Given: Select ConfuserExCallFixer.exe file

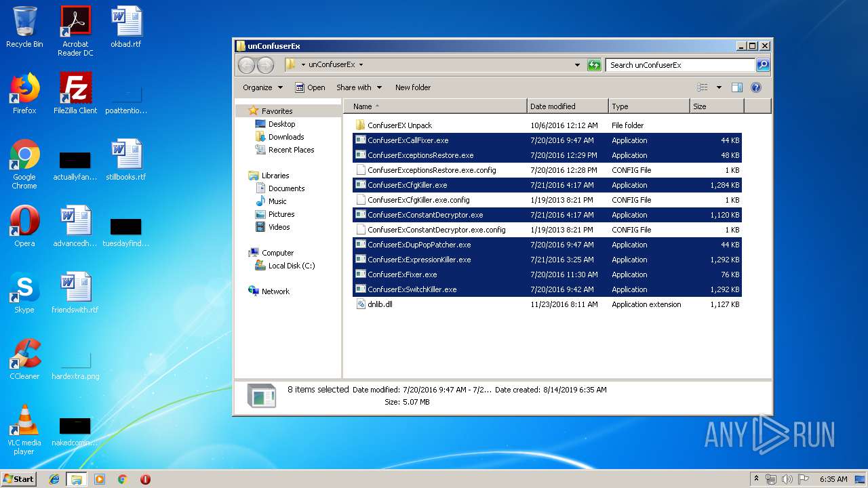Looking at the screenshot, I should point(547,140).
